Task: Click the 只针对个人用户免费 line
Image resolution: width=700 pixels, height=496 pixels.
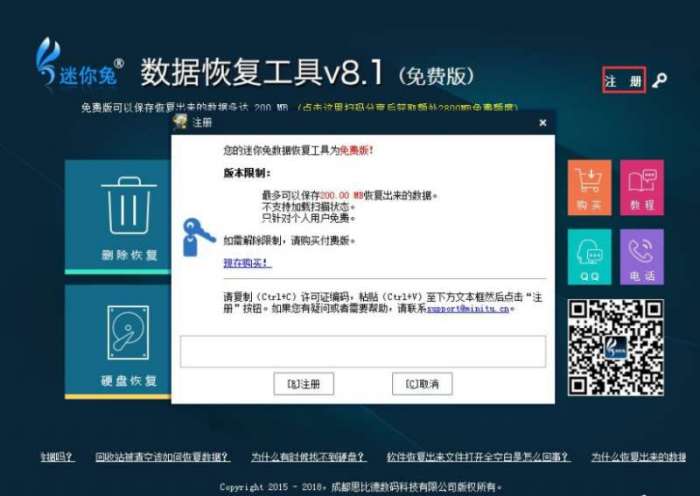Action: 308,218
